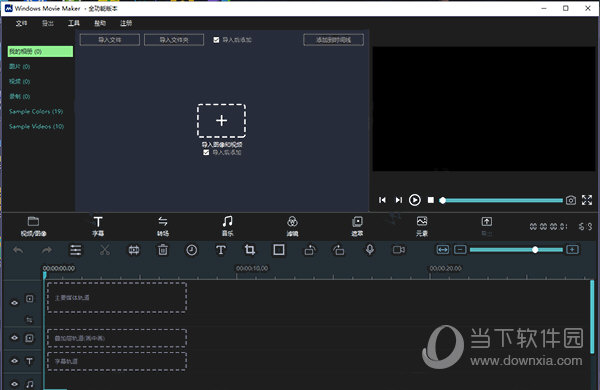Image resolution: width=600 pixels, height=390 pixels.
Task: Toggle visibility eye of subtitle track
Action: coord(15,361)
